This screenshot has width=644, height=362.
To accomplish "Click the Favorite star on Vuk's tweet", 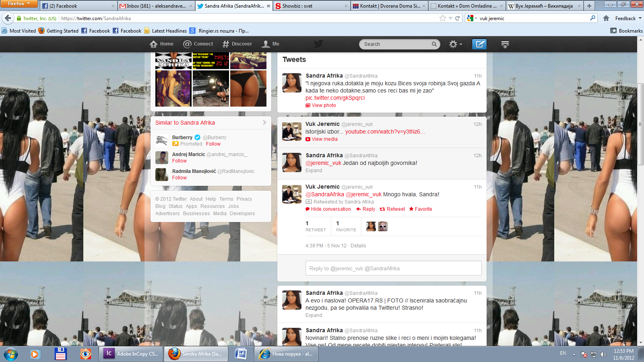I will pyautogui.click(x=421, y=209).
